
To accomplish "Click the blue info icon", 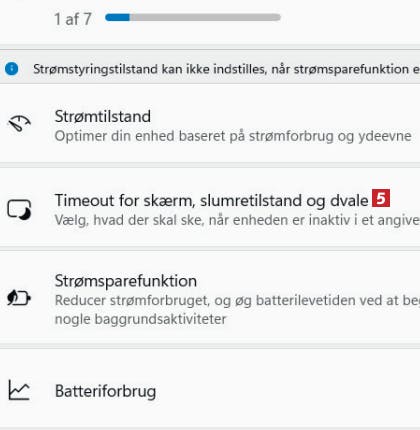I will coord(12,69).
